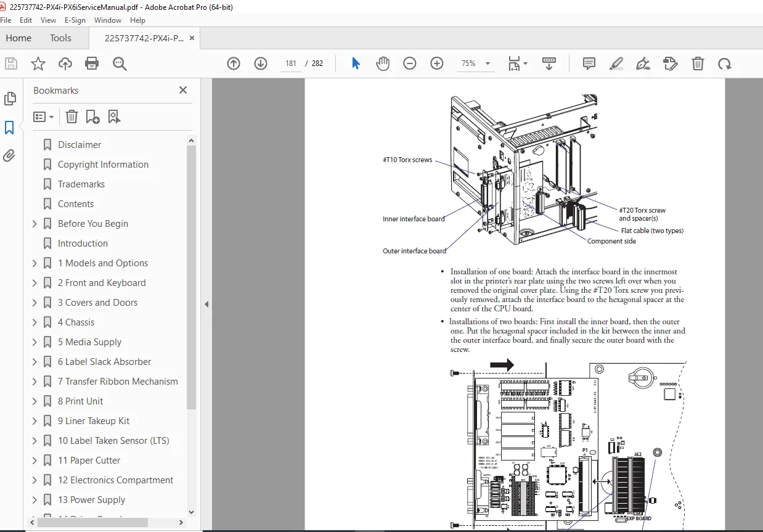Print the document with the printer icon
The height and width of the screenshot is (532, 763).
pyautogui.click(x=92, y=63)
